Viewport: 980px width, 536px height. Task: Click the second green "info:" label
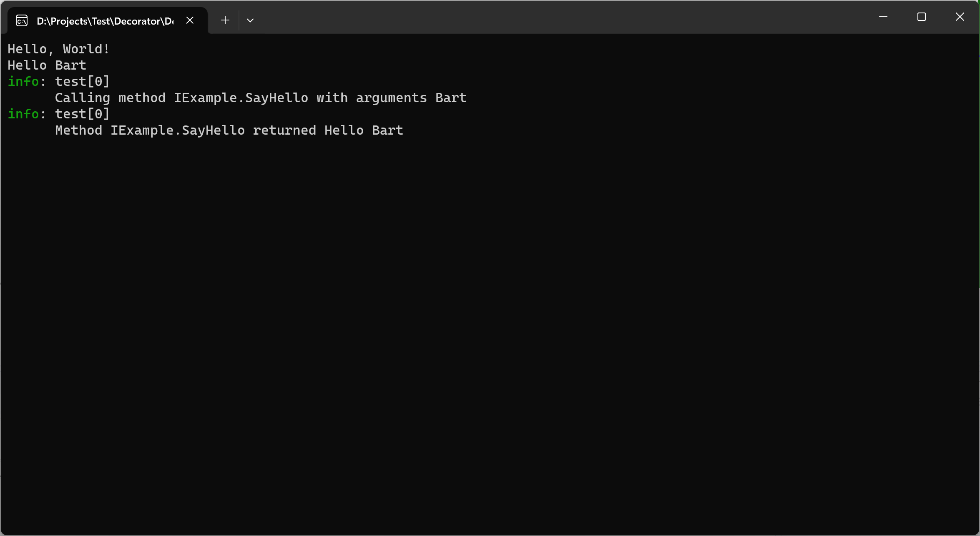click(x=27, y=114)
